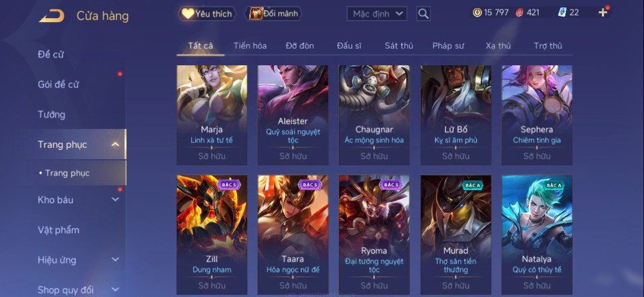Open the Mặc định sort dropdown

coord(377,13)
